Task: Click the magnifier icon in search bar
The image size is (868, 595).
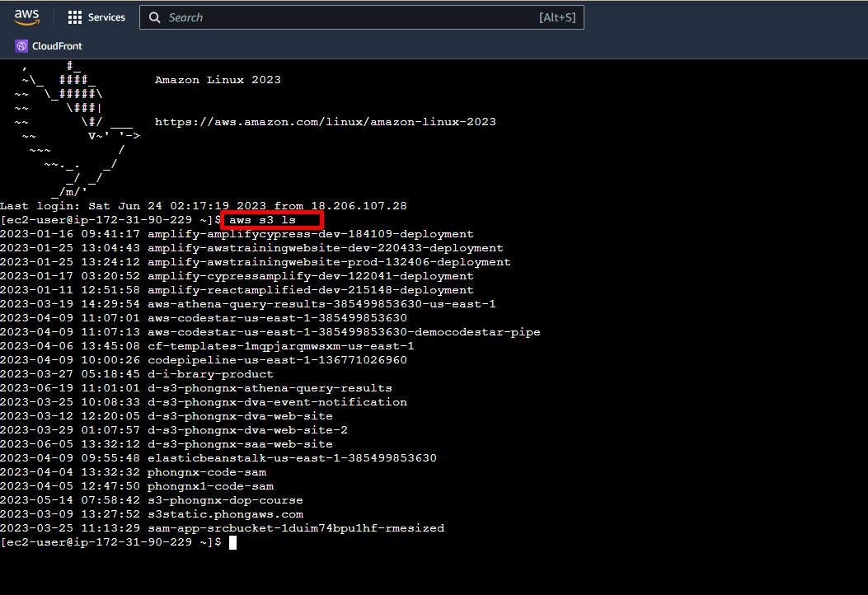Action: [155, 17]
